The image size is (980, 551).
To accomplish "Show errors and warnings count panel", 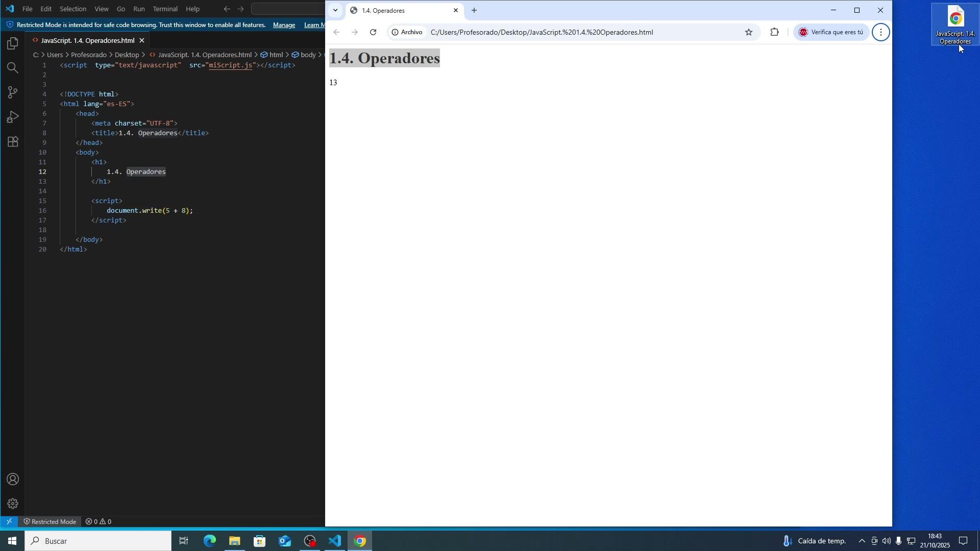I will [x=99, y=522].
